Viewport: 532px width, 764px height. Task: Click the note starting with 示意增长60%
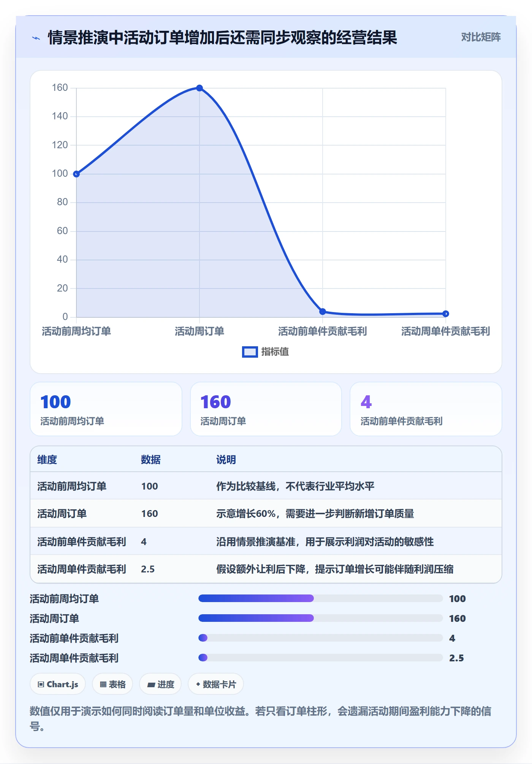point(315,514)
